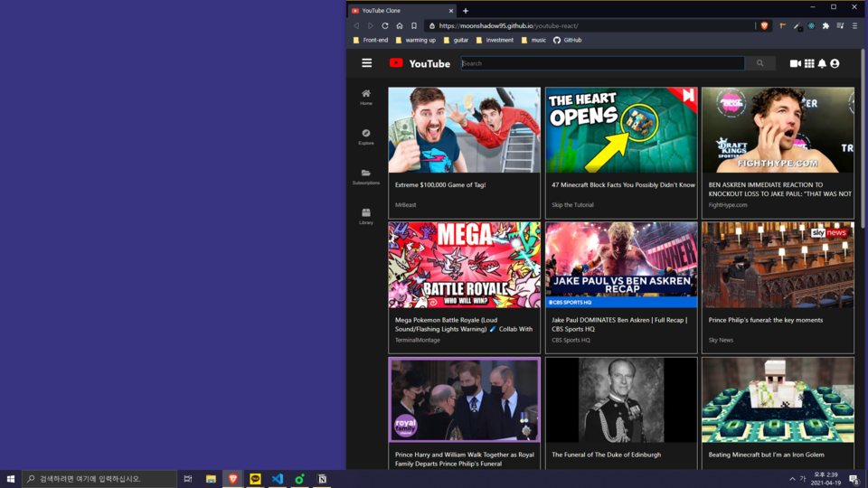The height and width of the screenshot is (488, 868).
Task: Open the Front-end bookmarks folder
Action: point(371,40)
